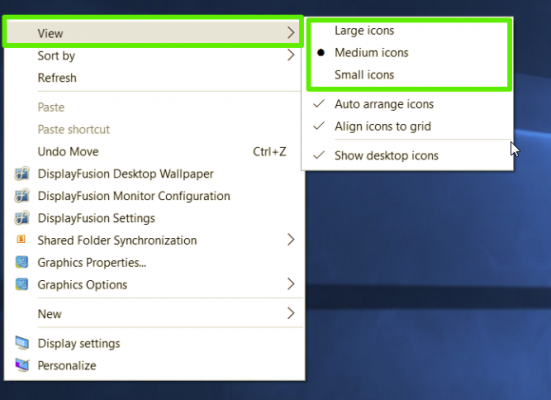Choose Refresh from the context menu
The image size is (551, 400).
[x=57, y=78]
